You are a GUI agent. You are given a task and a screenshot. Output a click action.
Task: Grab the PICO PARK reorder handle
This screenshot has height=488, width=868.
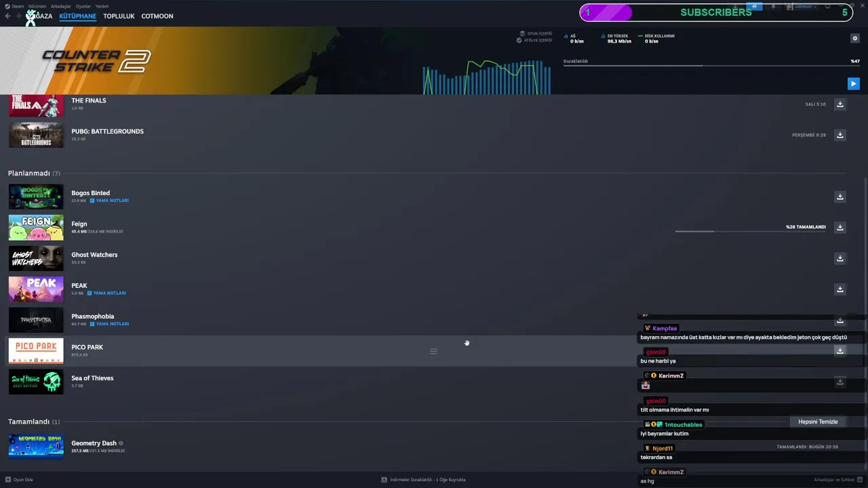433,351
